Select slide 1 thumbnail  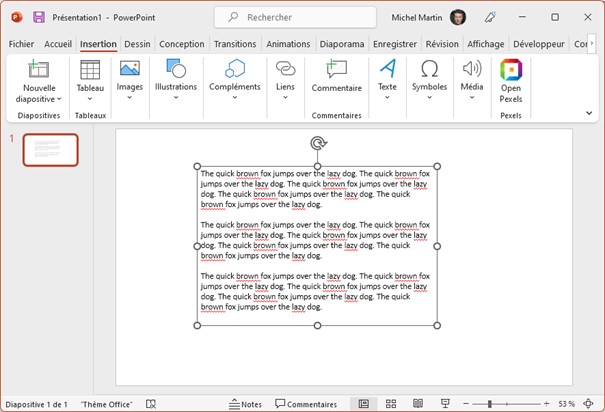coord(50,149)
